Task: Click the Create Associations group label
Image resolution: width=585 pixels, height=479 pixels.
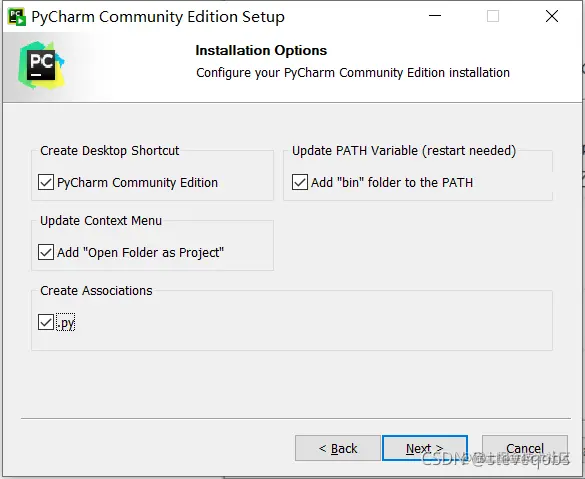Action: coord(96,290)
